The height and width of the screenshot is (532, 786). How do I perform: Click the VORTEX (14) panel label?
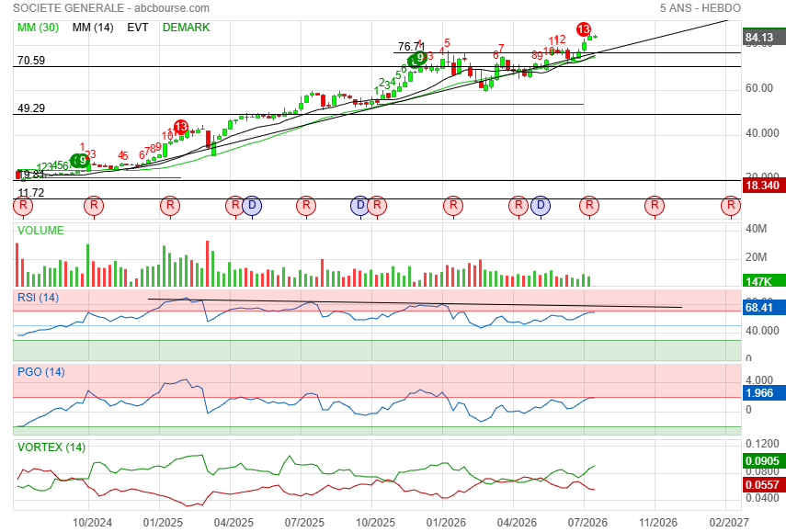click(51, 447)
